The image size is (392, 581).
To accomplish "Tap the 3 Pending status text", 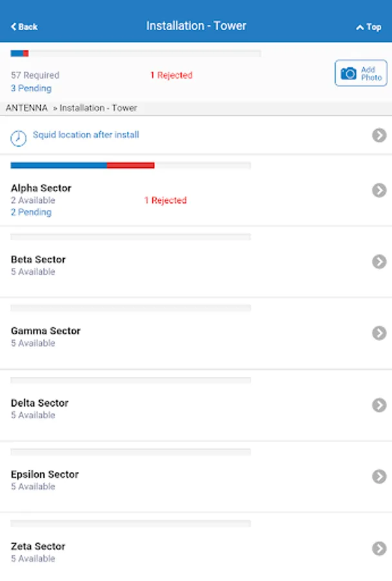I will pos(31,88).
